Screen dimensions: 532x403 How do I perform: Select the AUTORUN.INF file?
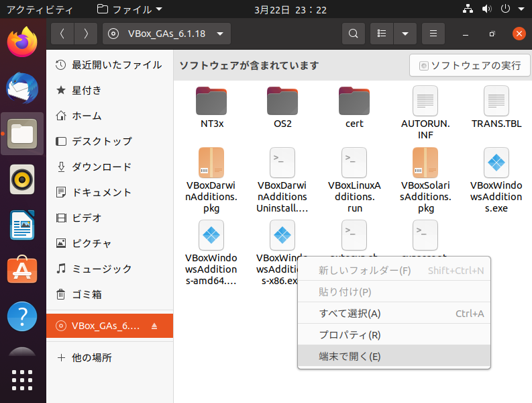(x=425, y=113)
